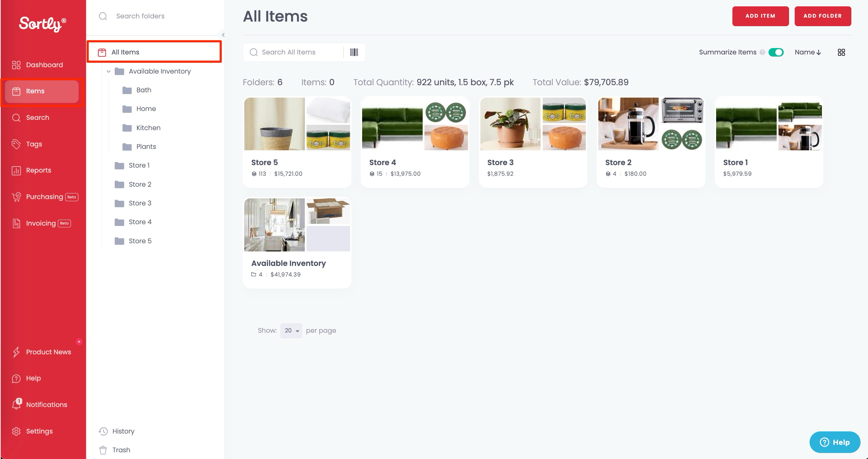Click the Summarize Items help tooltip icon
868x459 pixels.
pyautogui.click(x=762, y=52)
